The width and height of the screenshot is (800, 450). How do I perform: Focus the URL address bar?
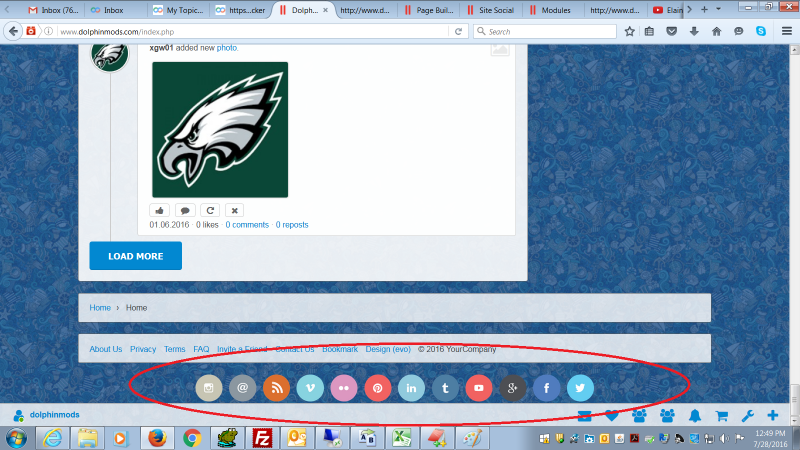click(x=253, y=32)
